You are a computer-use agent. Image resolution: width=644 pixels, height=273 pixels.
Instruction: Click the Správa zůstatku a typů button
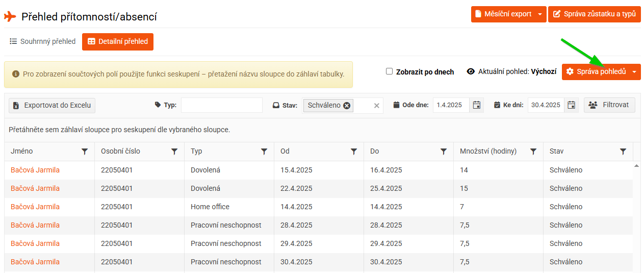pos(595,14)
